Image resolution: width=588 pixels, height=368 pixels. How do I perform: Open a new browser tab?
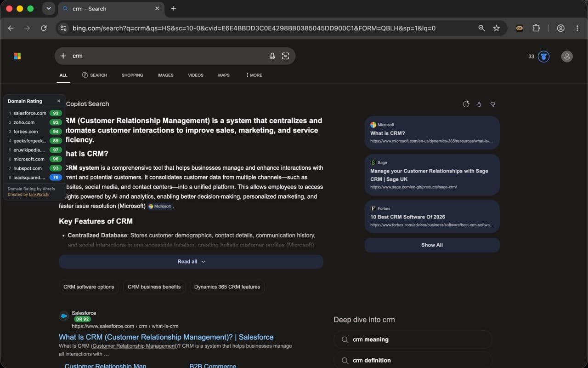click(174, 9)
